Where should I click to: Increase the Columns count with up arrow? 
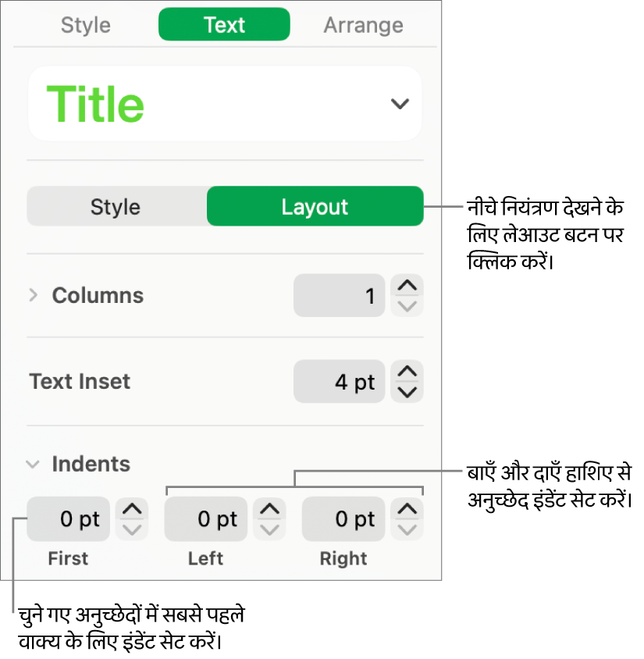pos(407,286)
